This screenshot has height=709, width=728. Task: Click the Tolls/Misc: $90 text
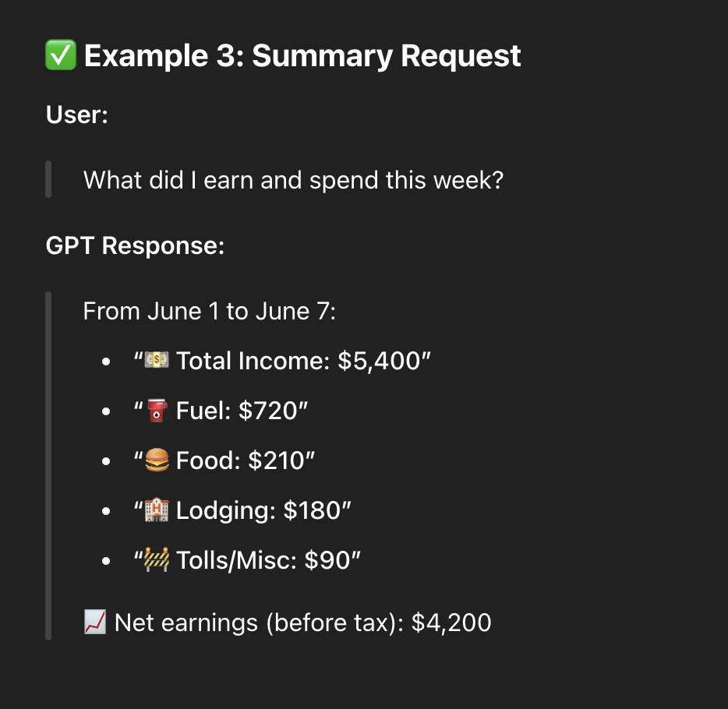[268, 560]
